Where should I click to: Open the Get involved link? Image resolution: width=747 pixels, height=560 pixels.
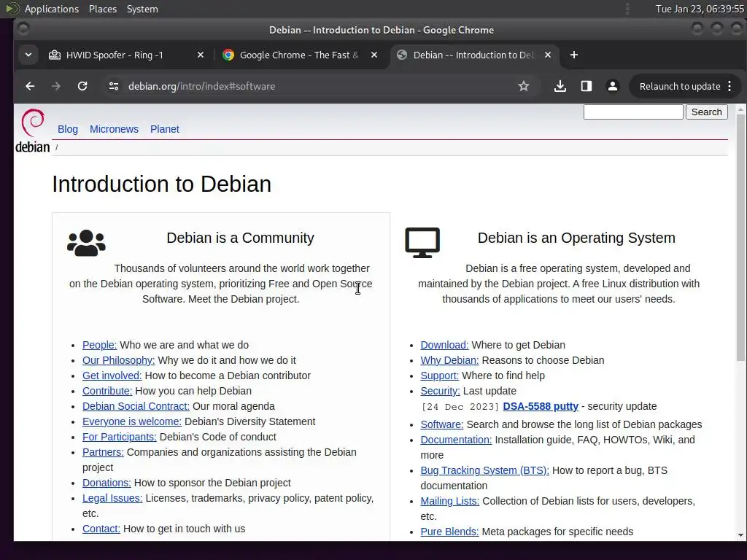coord(112,376)
